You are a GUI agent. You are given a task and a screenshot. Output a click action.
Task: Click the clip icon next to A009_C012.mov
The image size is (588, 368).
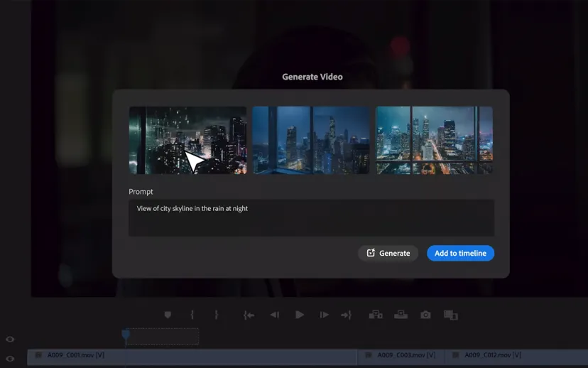455,355
